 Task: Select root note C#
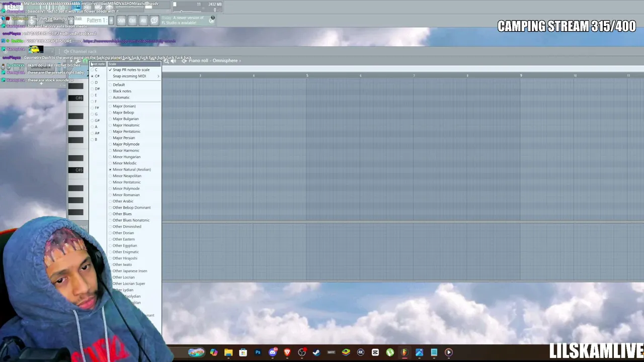[98, 76]
